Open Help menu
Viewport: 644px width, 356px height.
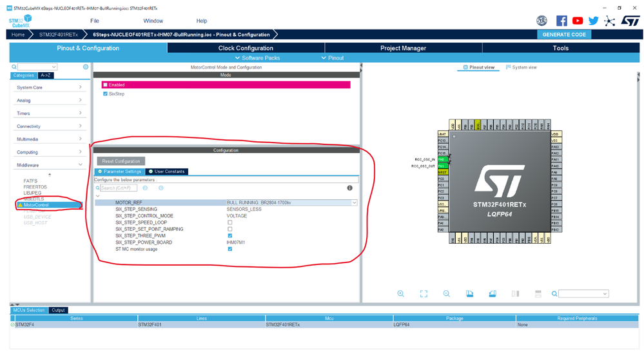click(202, 21)
